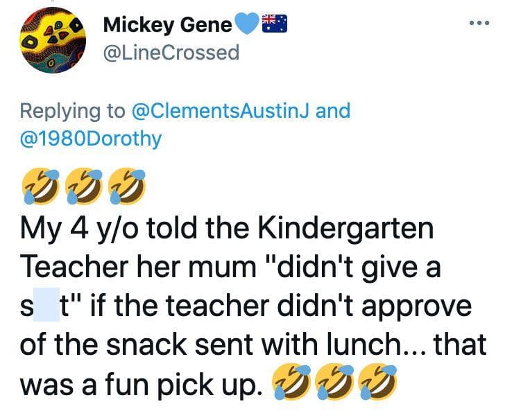512x420 pixels.
Task: Click the Mickey Gene display name
Action: click(x=168, y=25)
